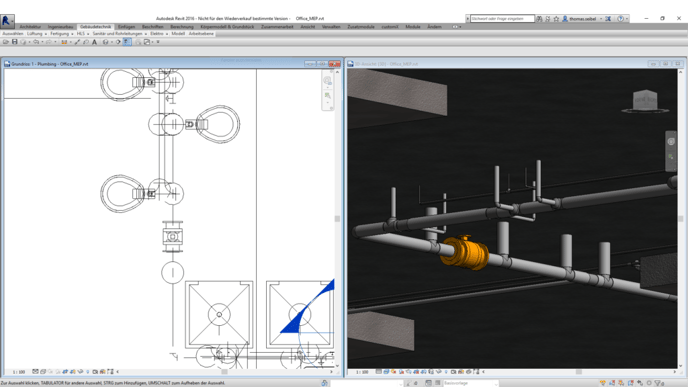
Task: Click the Redo arrow icon
Action: [x=49, y=42]
